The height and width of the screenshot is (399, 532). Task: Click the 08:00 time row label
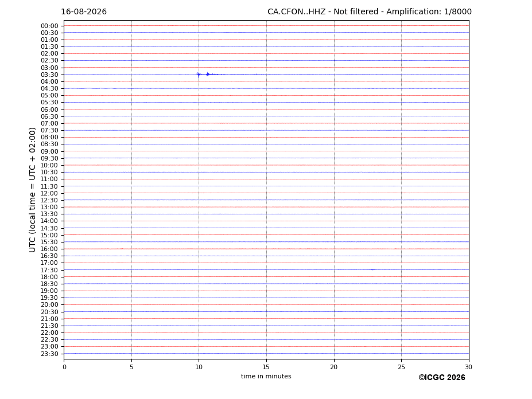49,137
